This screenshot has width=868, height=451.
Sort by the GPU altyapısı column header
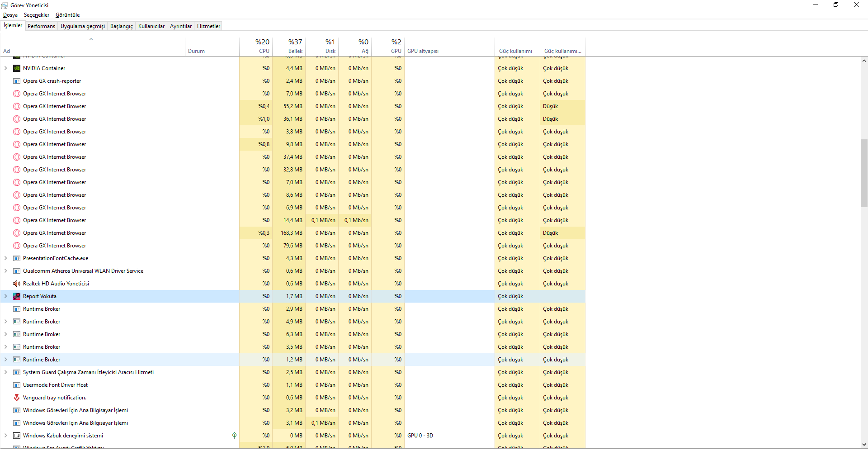[449, 47]
